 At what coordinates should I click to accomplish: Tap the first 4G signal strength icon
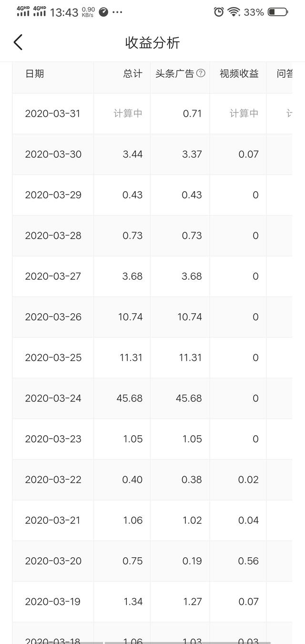coord(23,11)
